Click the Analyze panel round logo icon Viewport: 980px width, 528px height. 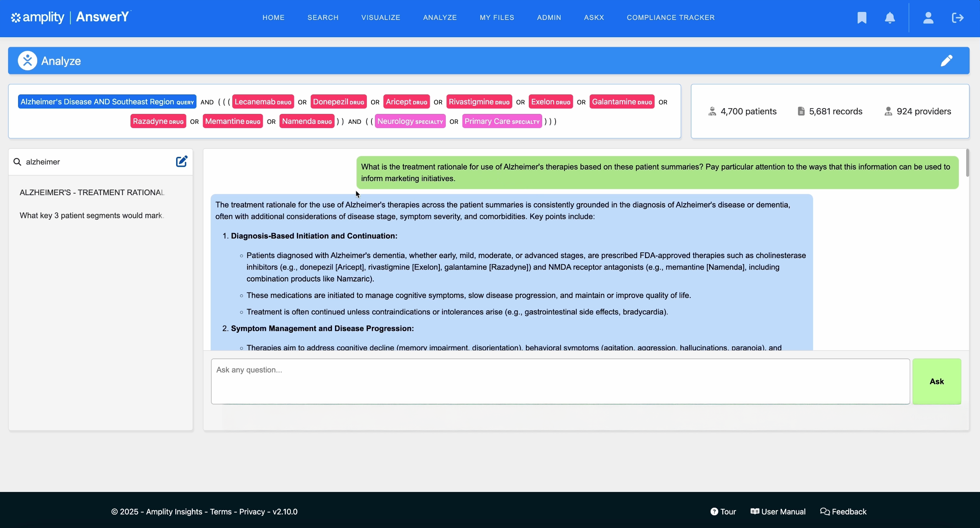(x=27, y=61)
